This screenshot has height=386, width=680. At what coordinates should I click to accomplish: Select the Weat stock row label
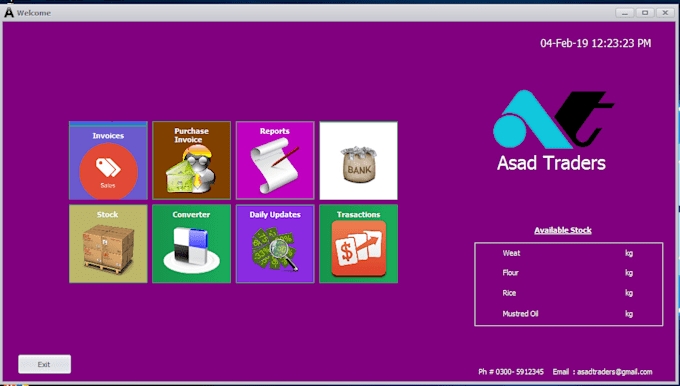(x=511, y=253)
